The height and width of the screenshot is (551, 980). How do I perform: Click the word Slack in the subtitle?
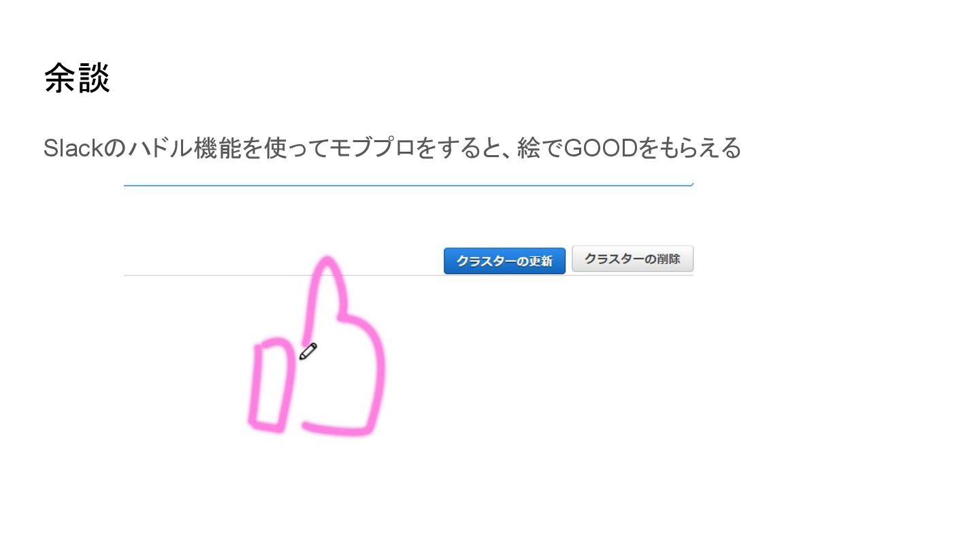(74, 148)
